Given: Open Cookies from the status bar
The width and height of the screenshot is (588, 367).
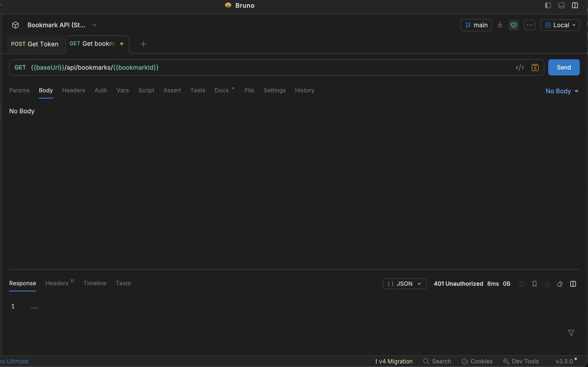Looking at the screenshot, I should pos(477,361).
